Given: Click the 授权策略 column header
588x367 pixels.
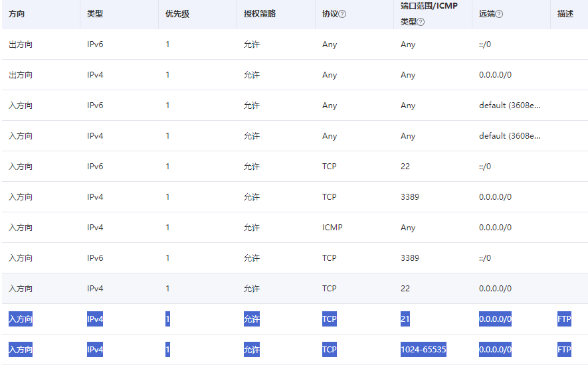Looking at the screenshot, I should coord(260,14).
